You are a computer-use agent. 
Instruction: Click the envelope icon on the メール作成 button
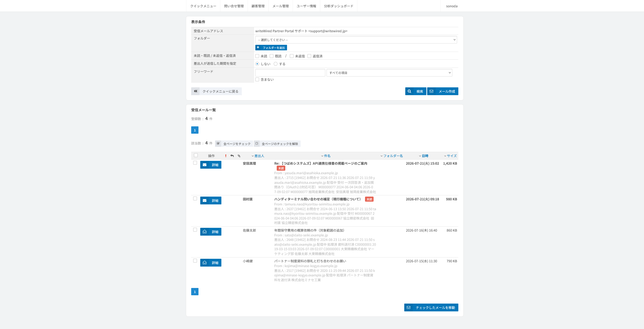(x=431, y=91)
